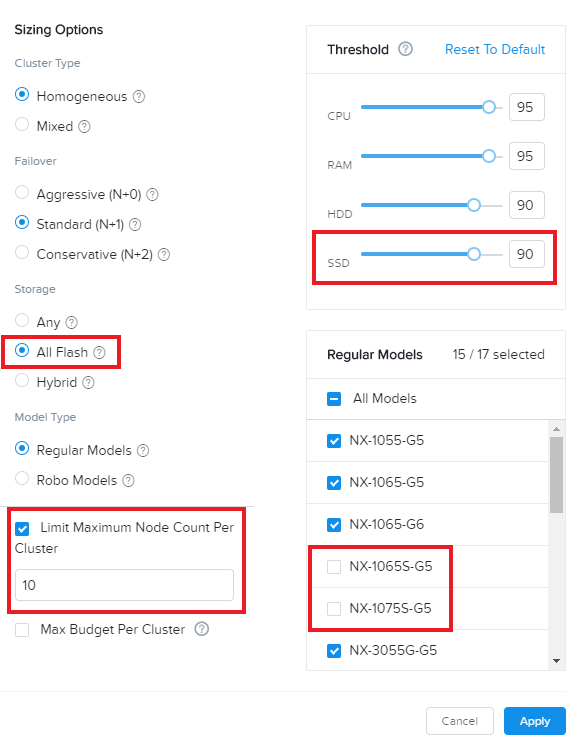Show help for Conservative (N+2) failover
This screenshot has height=753, width=585.
click(x=164, y=255)
